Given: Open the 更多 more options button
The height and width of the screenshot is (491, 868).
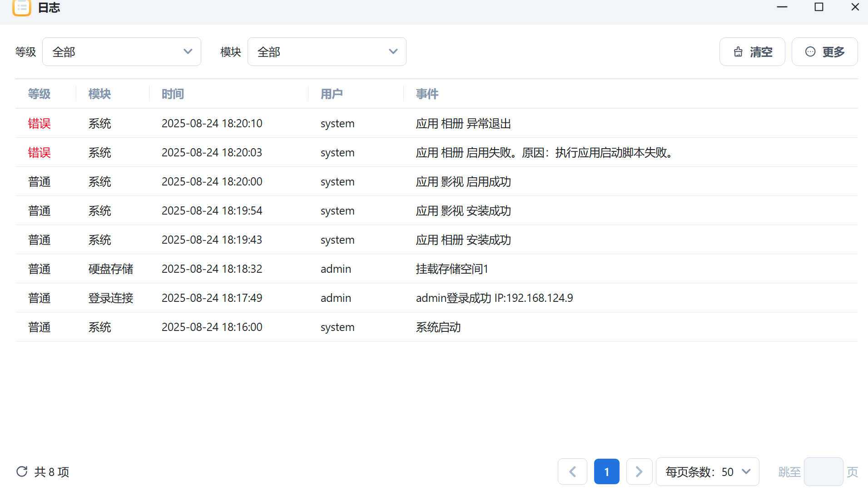Looking at the screenshot, I should coord(824,52).
